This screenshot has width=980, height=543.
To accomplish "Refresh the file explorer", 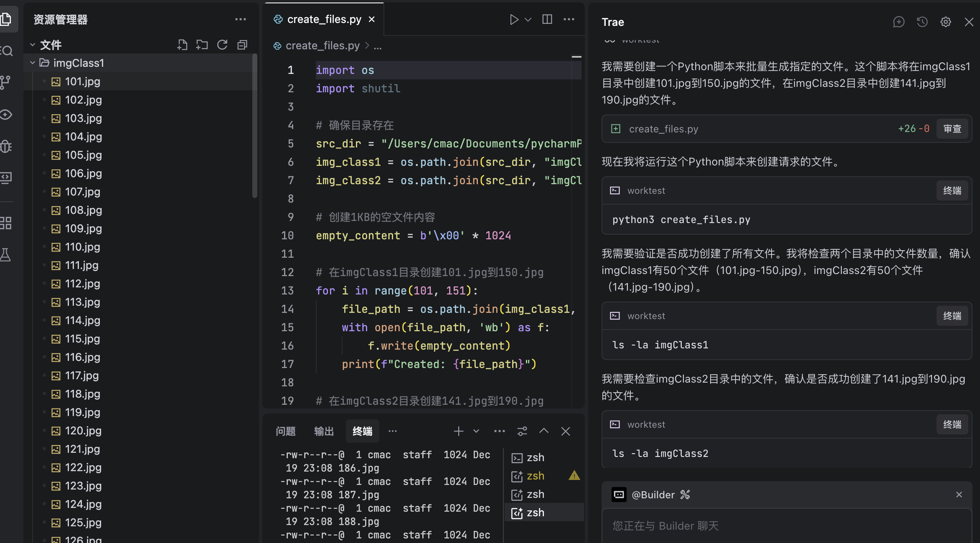I will pos(222,45).
